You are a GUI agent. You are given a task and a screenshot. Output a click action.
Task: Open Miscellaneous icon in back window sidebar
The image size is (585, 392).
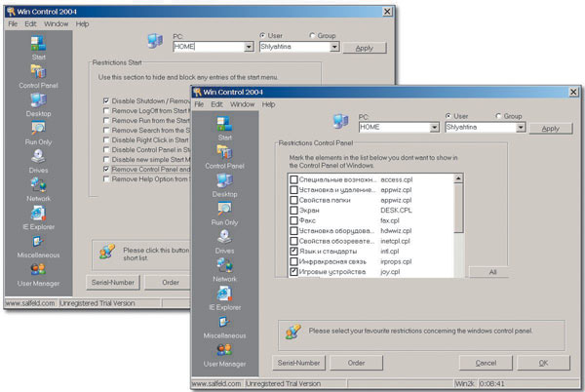click(38, 241)
